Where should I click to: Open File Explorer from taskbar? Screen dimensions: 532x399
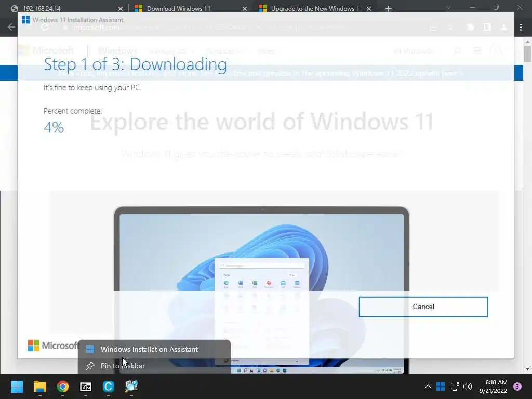[x=39, y=387]
